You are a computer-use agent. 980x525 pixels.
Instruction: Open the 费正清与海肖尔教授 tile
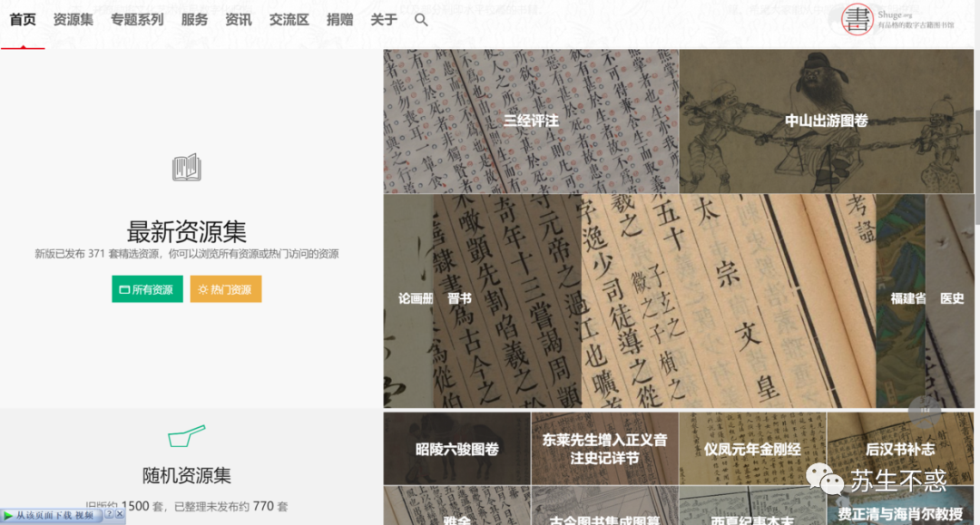click(900, 506)
